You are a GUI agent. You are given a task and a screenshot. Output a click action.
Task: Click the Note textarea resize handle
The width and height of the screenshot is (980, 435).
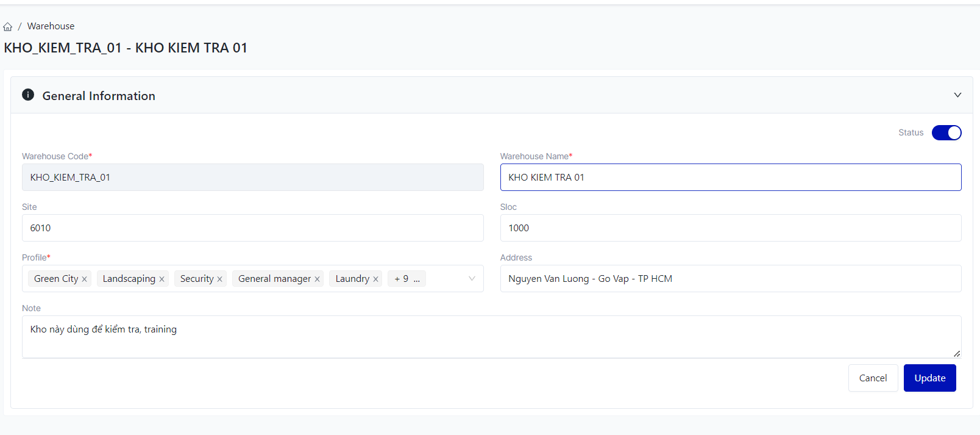957,354
